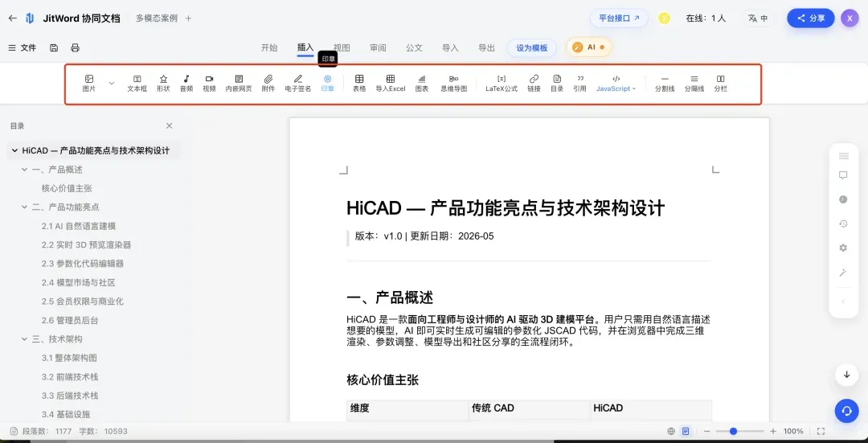Click the magic wand icon
The width and height of the screenshot is (868, 443).
pyautogui.click(x=843, y=273)
